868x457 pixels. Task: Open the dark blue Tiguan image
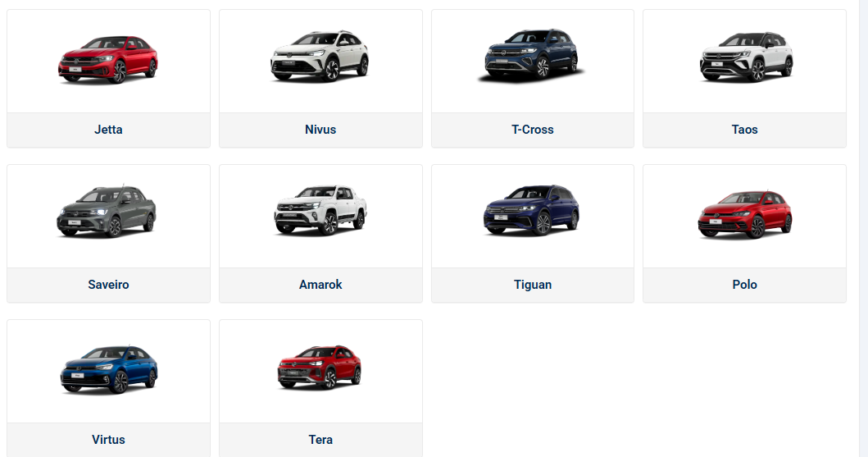pos(531,211)
